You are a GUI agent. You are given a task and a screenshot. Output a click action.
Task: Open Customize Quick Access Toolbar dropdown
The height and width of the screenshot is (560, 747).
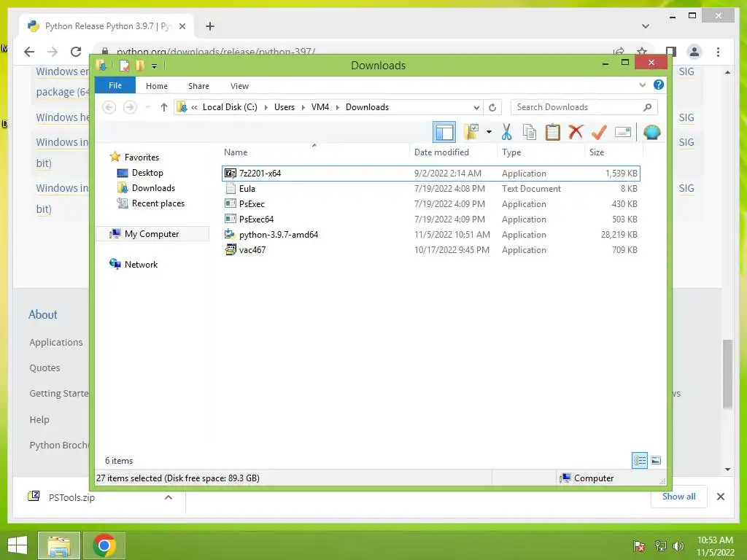[154, 66]
